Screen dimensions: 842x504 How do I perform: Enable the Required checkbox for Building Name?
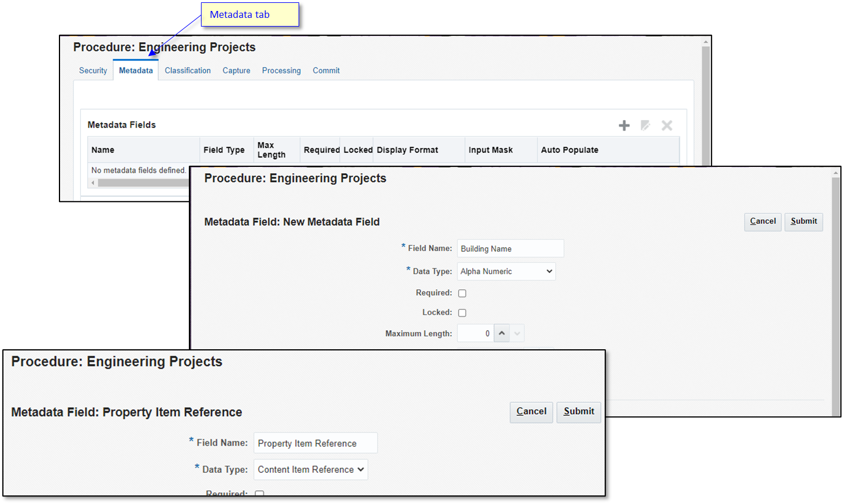[x=462, y=293]
